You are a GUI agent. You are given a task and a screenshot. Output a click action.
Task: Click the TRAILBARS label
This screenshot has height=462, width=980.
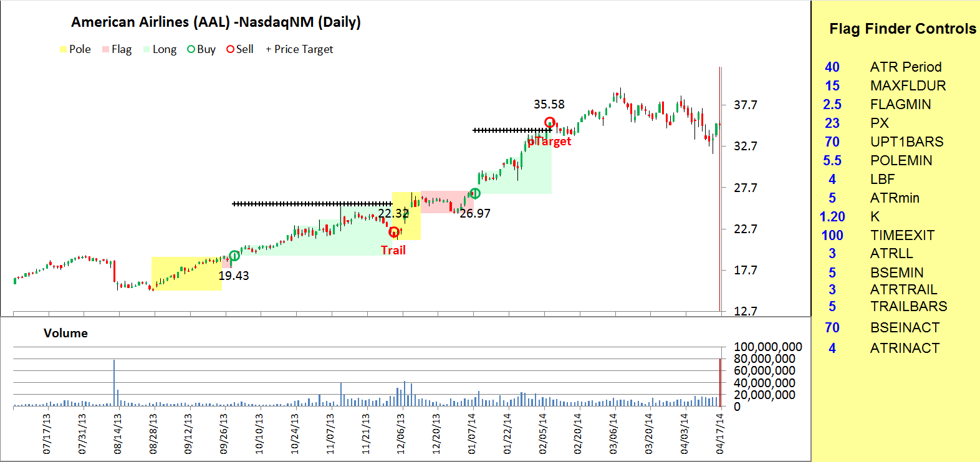909,306
